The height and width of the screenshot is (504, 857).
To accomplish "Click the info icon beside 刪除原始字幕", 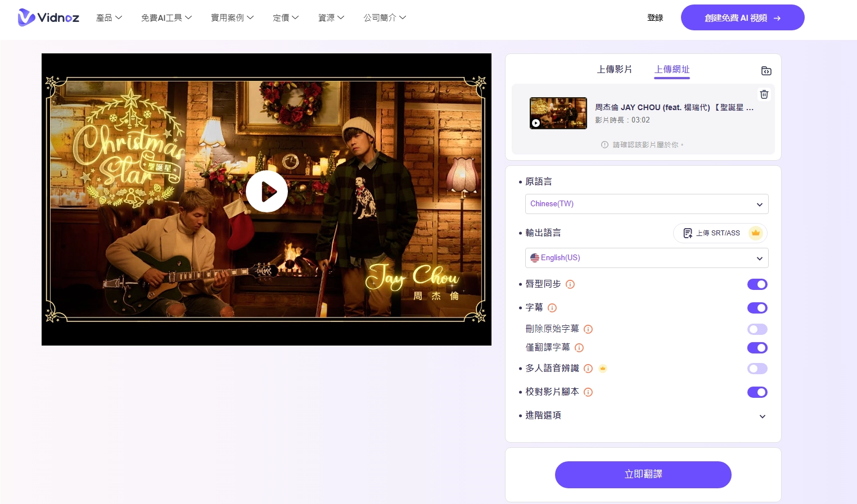I will tap(588, 329).
